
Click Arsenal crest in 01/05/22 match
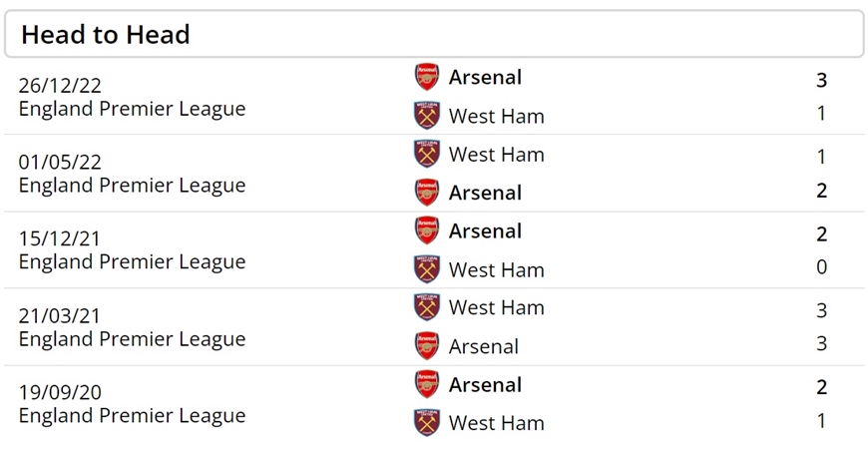[x=427, y=192]
